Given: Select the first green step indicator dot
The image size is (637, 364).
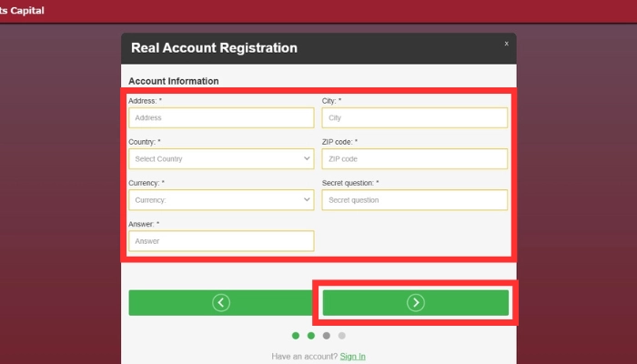Looking at the screenshot, I should (296, 336).
